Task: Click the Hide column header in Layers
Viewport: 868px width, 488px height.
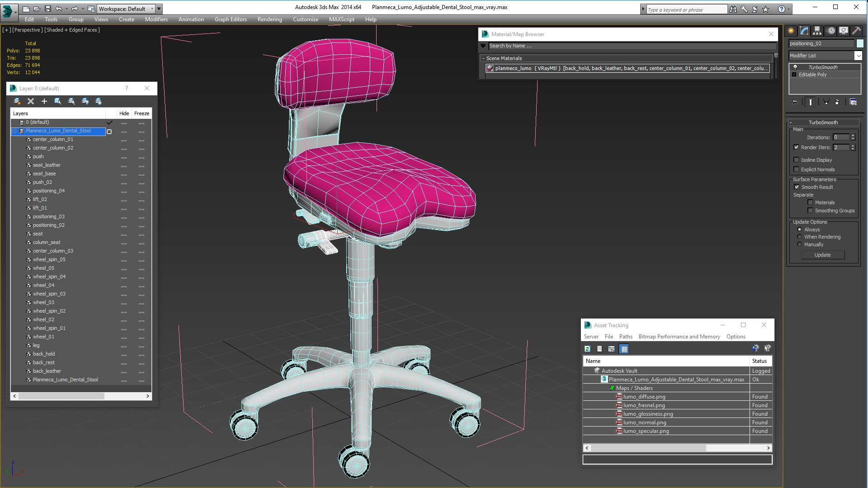Action: point(124,113)
